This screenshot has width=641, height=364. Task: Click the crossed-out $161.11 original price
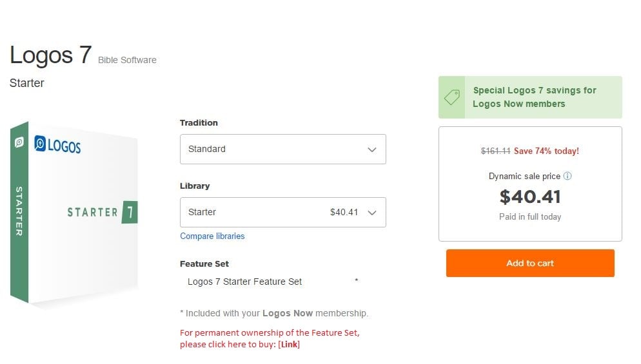click(495, 151)
